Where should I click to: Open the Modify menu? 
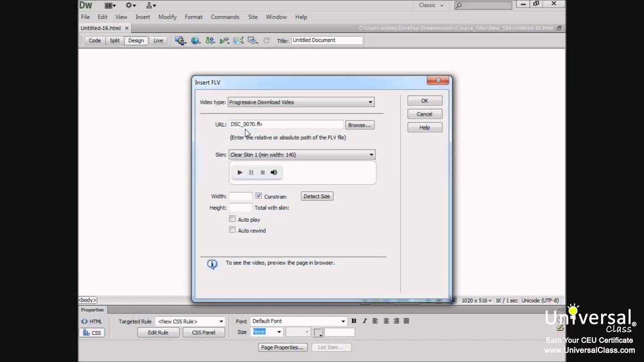point(168,17)
